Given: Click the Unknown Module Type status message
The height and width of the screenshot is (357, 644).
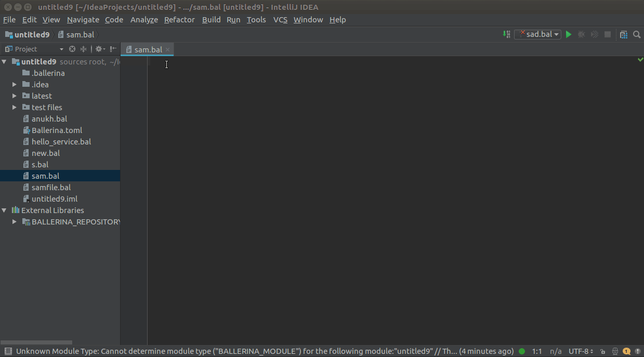Looking at the screenshot, I should point(265,351).
